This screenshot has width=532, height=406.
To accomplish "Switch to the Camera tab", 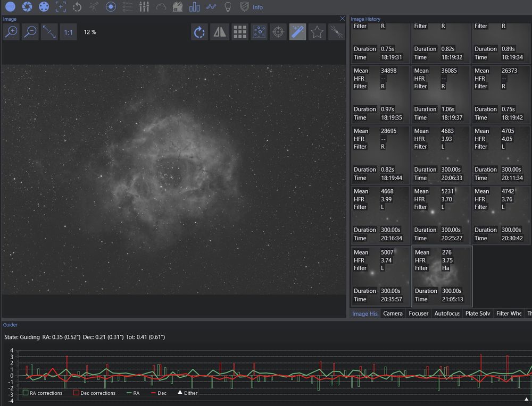I will click(x=393, y=314).
